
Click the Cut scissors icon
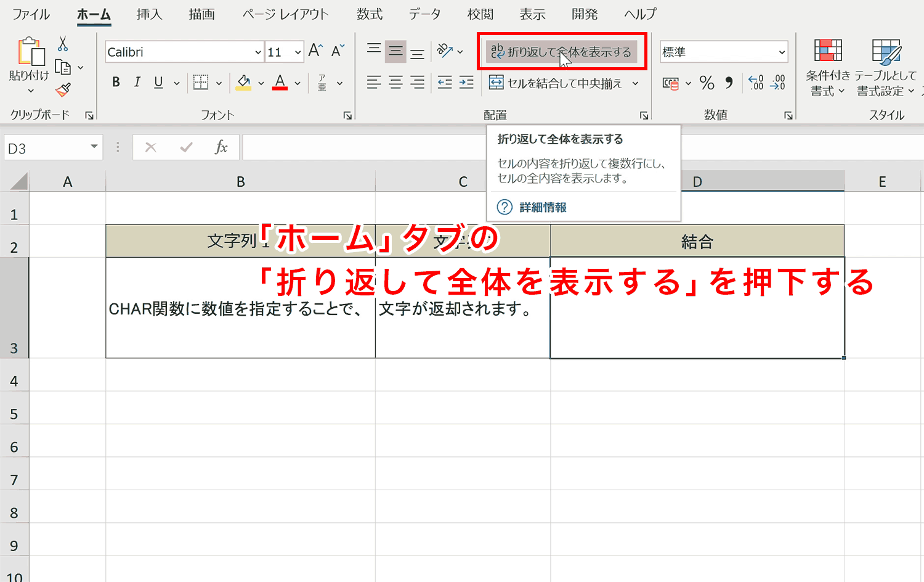point(63,44)
